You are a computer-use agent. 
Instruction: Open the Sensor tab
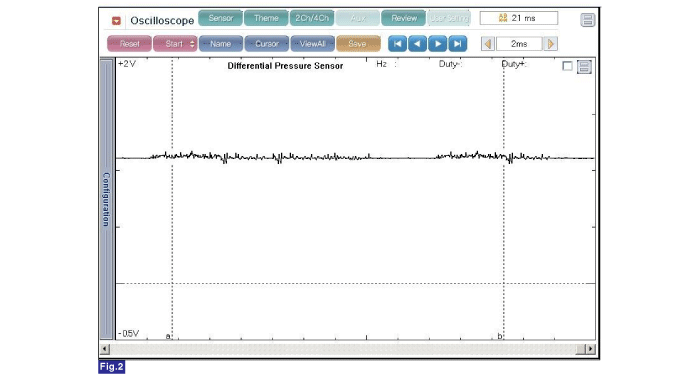(221, 18)
